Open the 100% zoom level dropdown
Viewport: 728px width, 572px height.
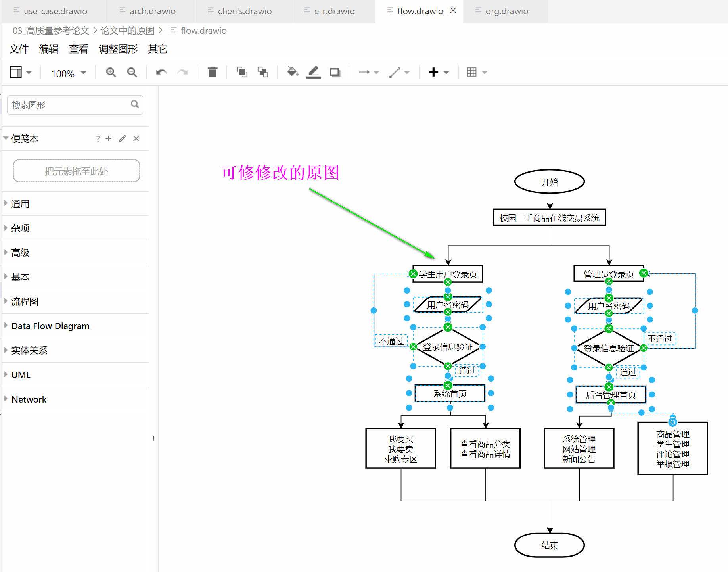coord(69,73)
